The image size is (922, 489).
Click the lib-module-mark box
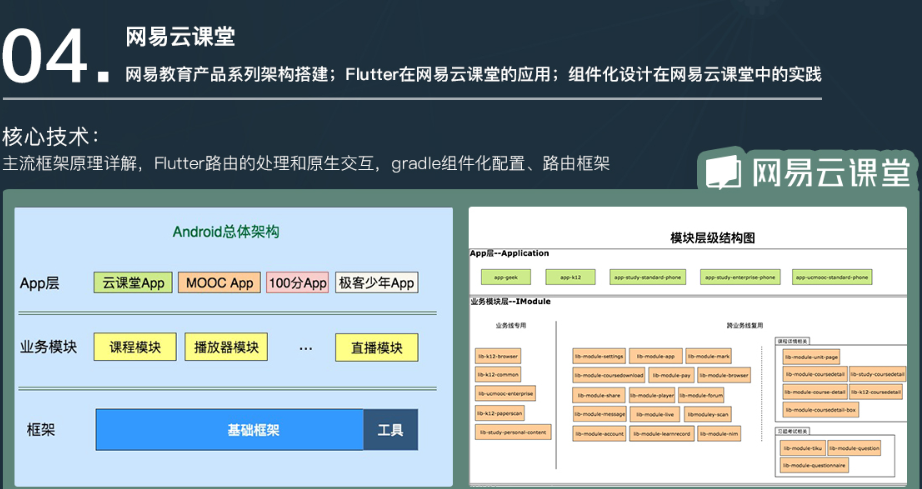(x=709, y=356)
